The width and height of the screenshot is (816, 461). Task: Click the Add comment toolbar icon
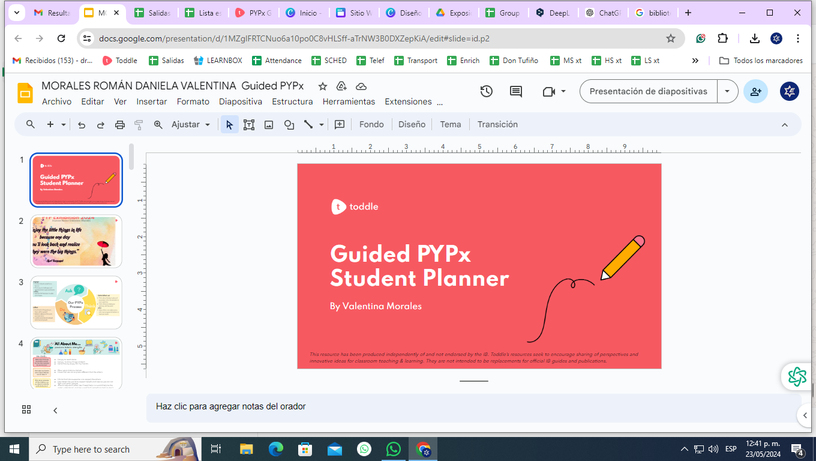[339, 125]
